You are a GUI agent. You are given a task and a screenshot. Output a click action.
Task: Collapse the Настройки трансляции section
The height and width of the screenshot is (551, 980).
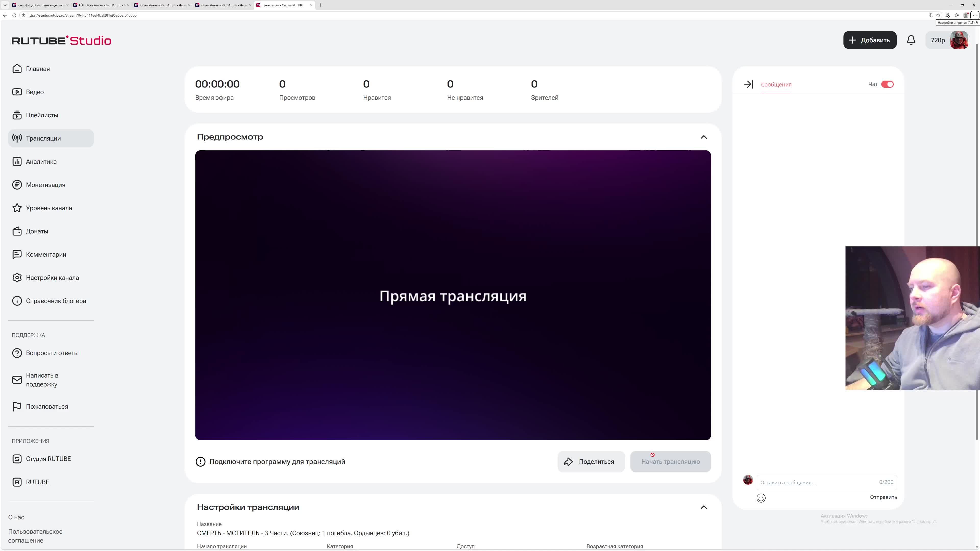click(x=704, y=507)
